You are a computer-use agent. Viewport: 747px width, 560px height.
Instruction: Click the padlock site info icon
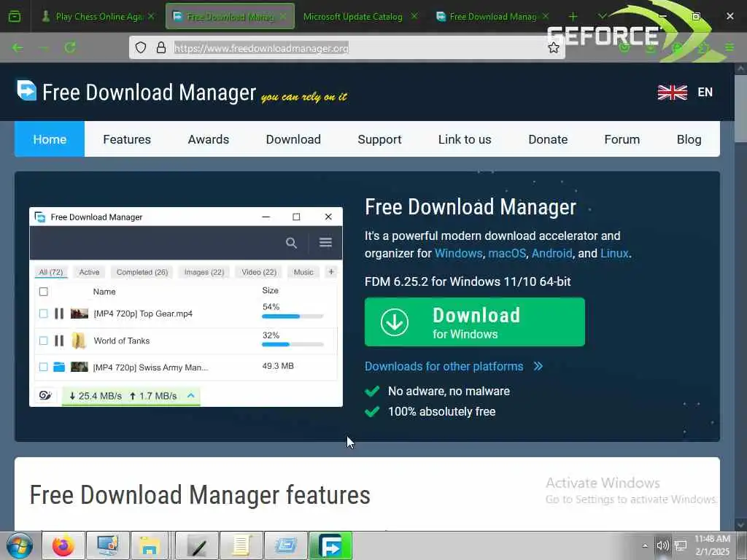[x=161, y=47]
